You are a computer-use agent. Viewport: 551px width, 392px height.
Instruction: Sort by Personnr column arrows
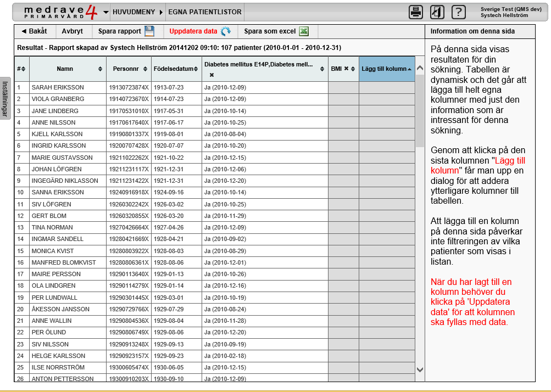point(145,69)
